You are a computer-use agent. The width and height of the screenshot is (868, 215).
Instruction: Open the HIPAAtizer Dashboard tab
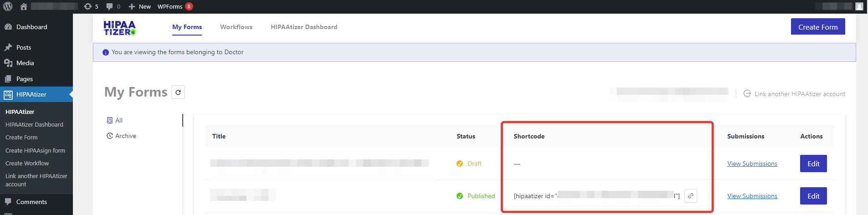(304, 27)
